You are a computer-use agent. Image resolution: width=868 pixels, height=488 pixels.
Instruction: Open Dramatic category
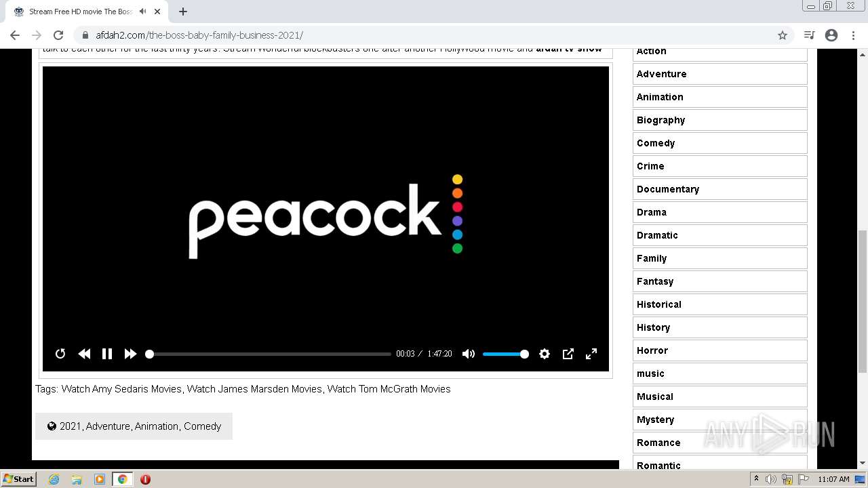(x=719, y=235)
